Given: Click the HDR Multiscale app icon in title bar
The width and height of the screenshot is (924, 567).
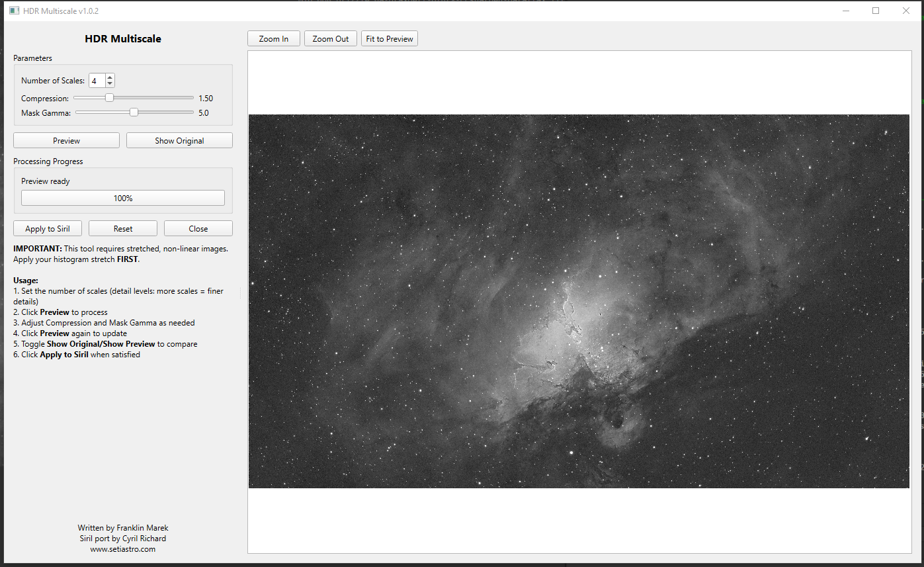Looking at the screenshot, I should point(14,11).
